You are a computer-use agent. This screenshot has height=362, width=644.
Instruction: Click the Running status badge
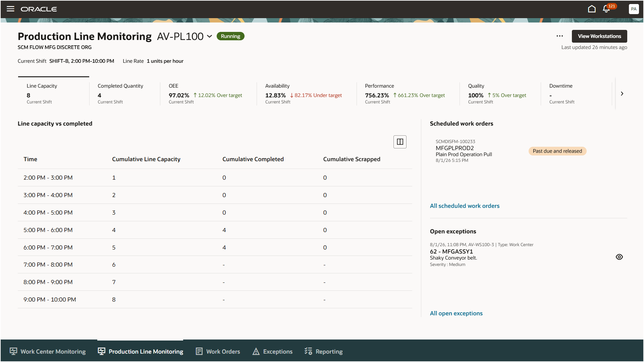230,36
